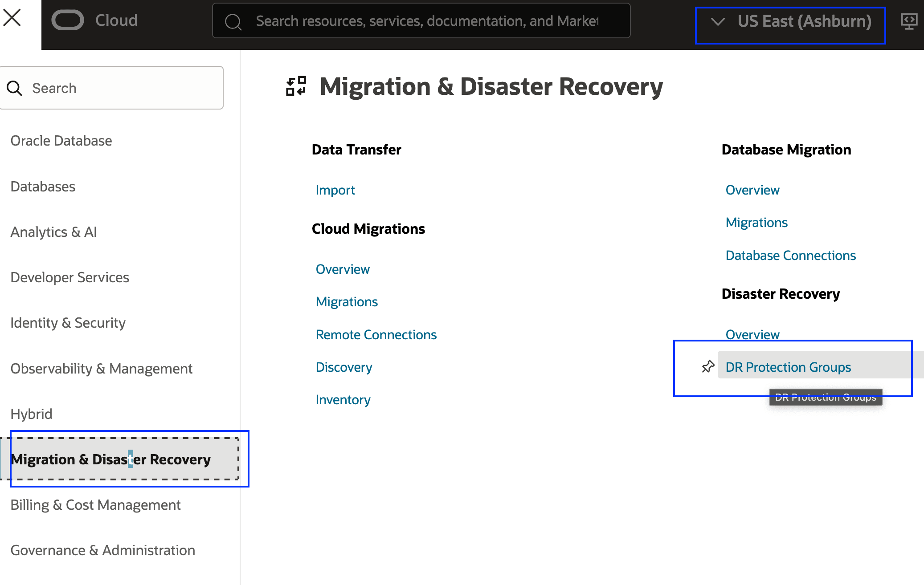Open DR Protection Groups link
This screenshot has height=585, width=924.
(x=788, y=367)
